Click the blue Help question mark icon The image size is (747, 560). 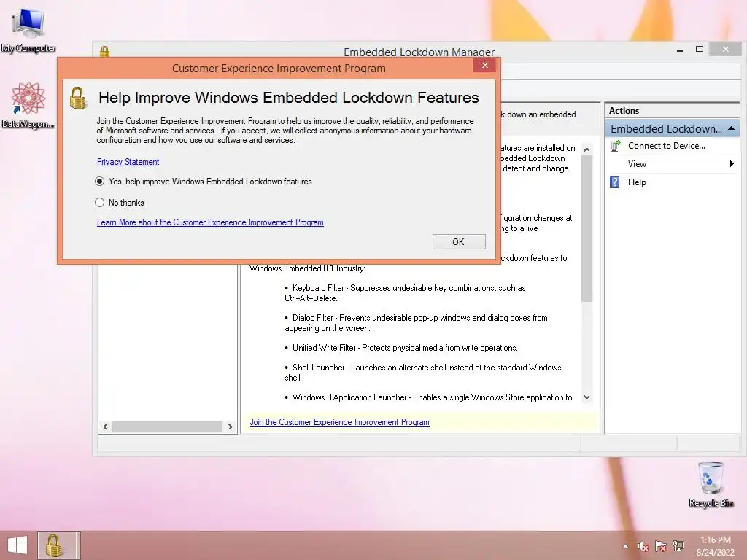coord(615,182)
